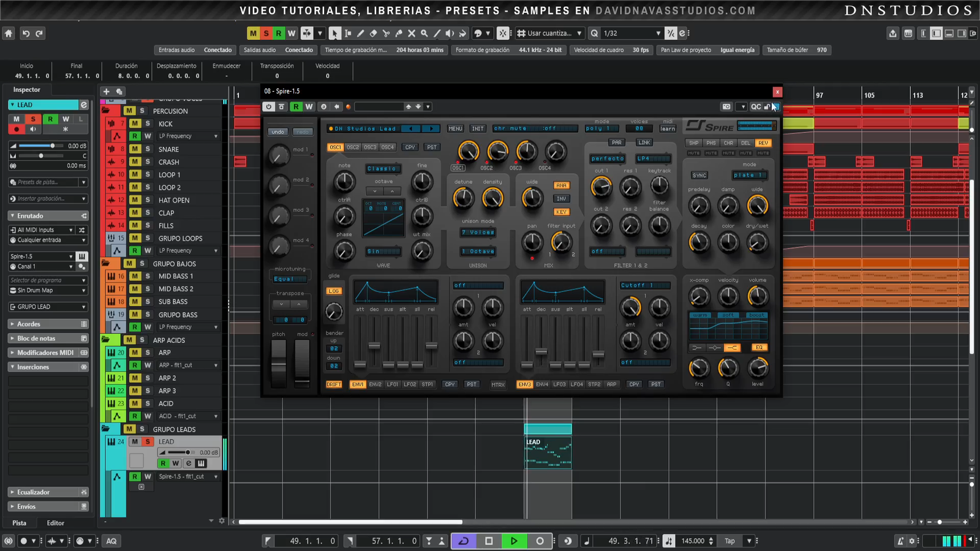Image resolution: width=980 pixels, height=551 pixels.
Task: Select the Zoom magnifier tool
Action: pos(424,33)
